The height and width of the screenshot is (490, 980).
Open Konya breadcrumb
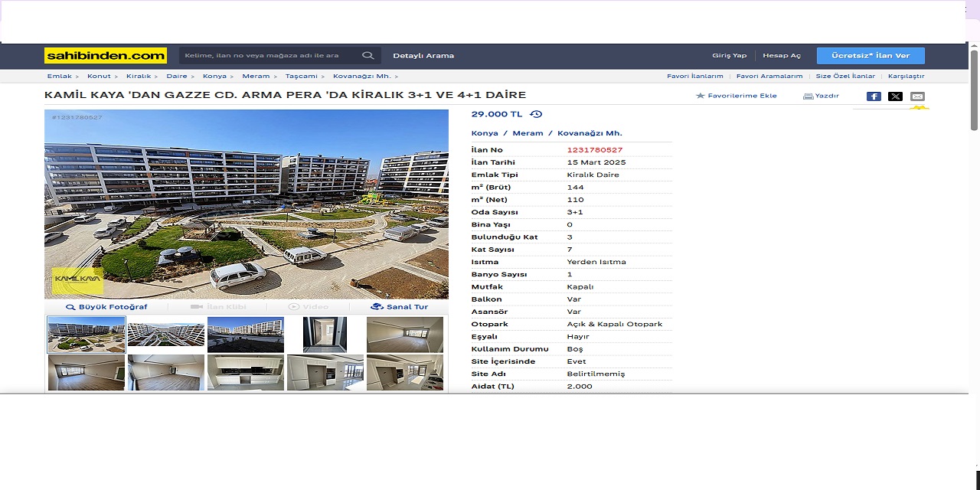[214, 76]
